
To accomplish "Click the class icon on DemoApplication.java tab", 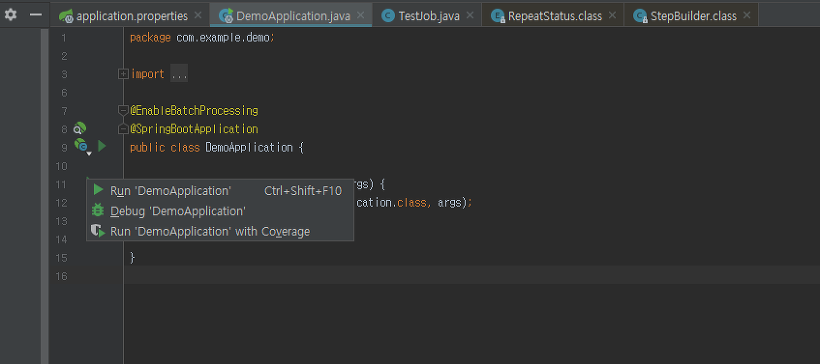I will pos(226,16).
